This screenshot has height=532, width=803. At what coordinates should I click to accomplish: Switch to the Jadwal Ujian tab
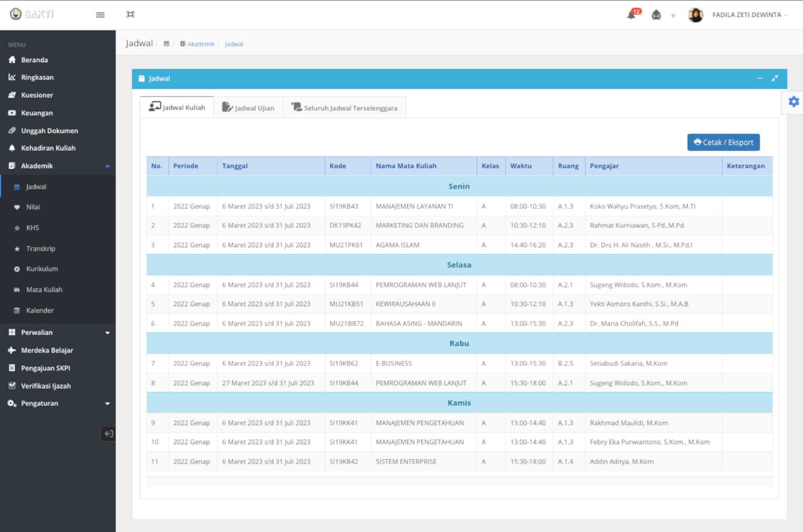[x=248, y=107]
